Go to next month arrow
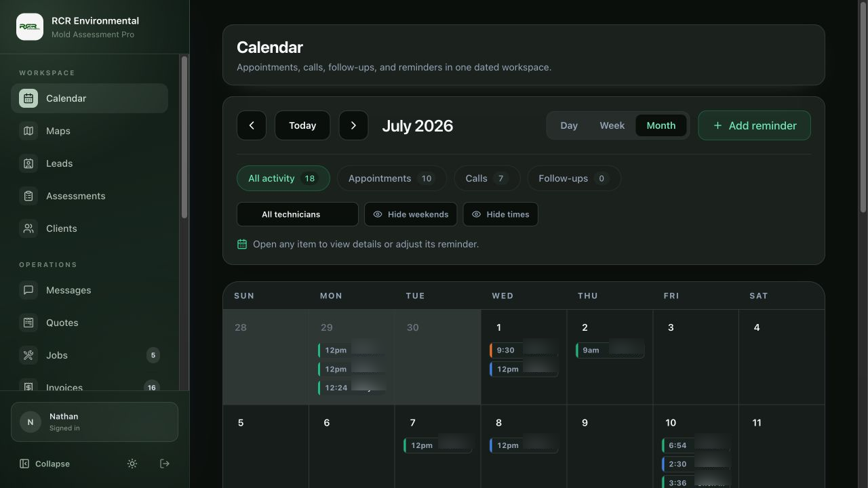The image size is (868, 488). (x=353, y=125)
